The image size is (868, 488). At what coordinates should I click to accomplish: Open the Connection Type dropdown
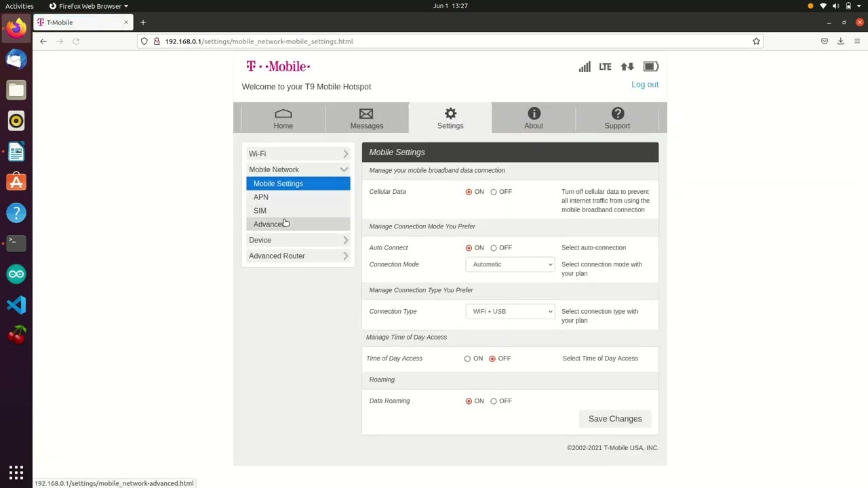[x=510, y=311]
